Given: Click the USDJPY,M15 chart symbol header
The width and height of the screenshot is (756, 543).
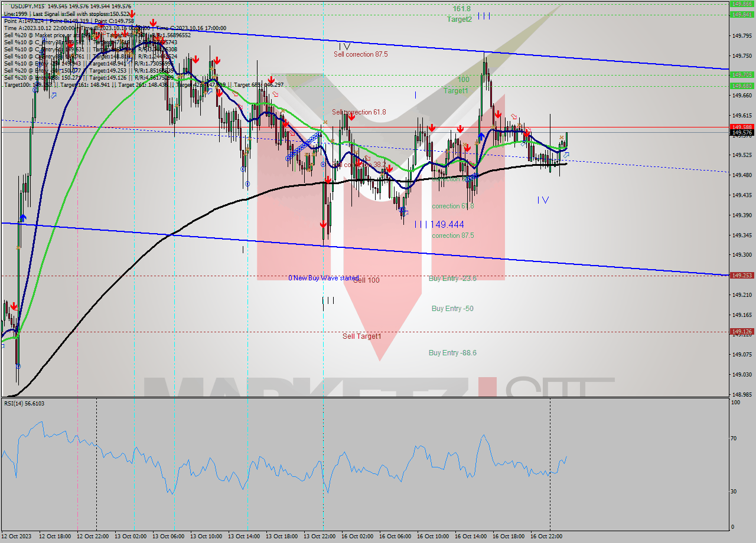Looking at the screenshot, I should pyautogui.click(x=27, y=4).
